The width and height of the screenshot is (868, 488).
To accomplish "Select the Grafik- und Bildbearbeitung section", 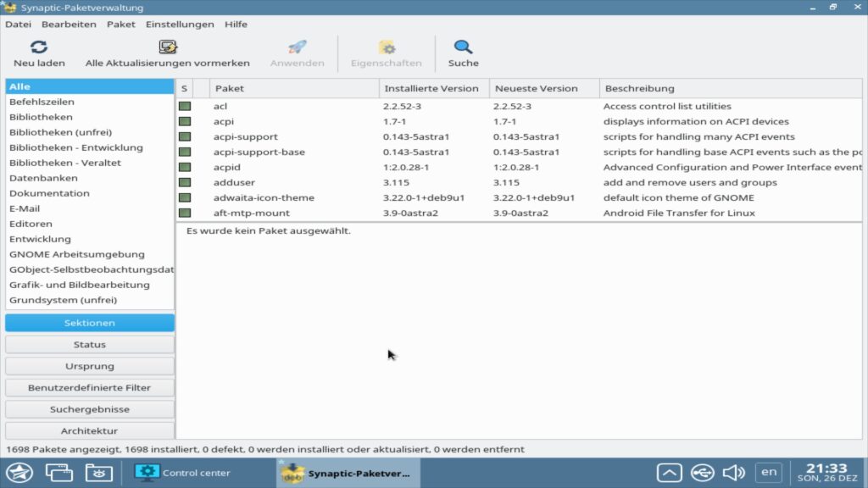I will click(90, 285).
